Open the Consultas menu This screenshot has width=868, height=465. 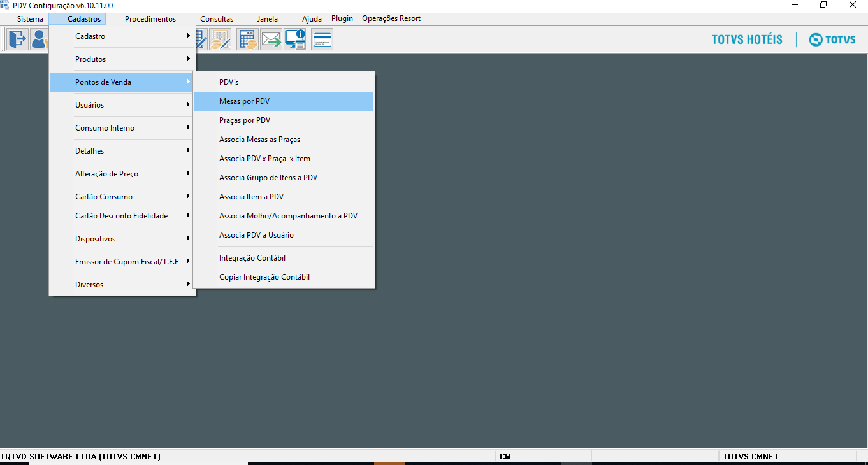point(217,19)
